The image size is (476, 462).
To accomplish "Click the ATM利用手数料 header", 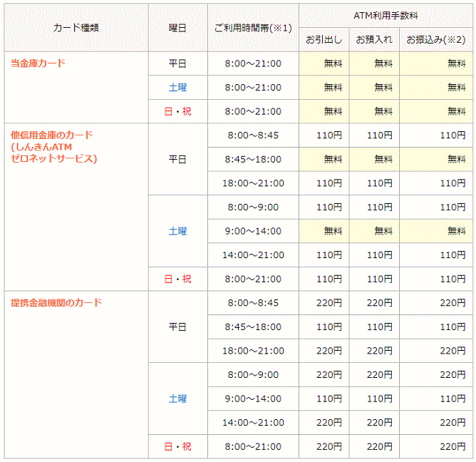I will coord(386,16).
